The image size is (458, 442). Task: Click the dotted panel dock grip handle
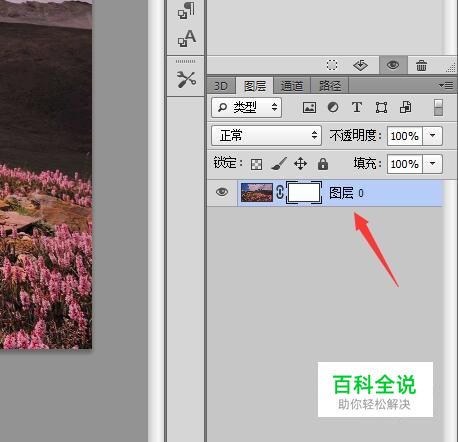click(x=185, y=61)
